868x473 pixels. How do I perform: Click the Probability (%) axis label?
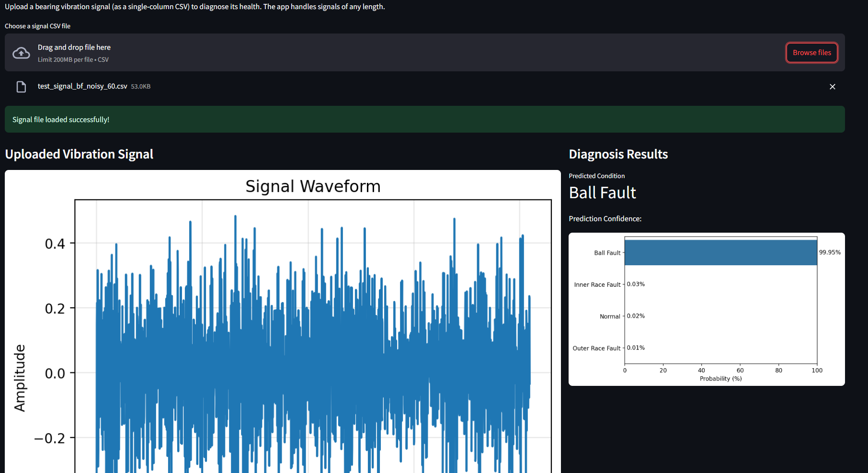pos(720,379)
